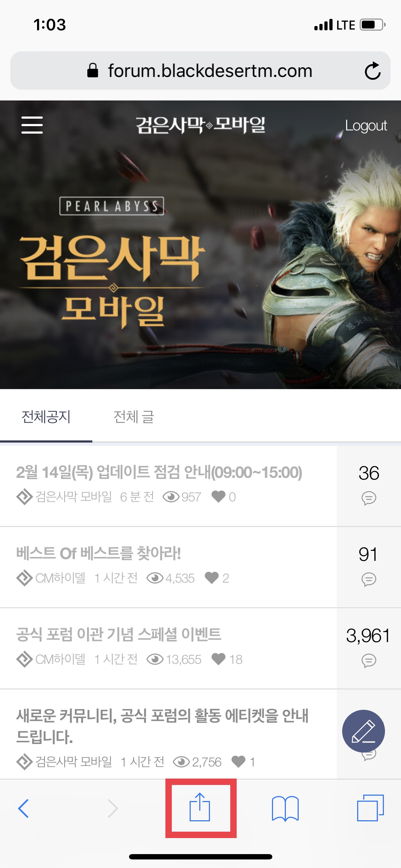Viewport: 401px width, 868px height.
Task: Tap the Safari share icon
Action: pyautogui.click(x=200, y=807)
